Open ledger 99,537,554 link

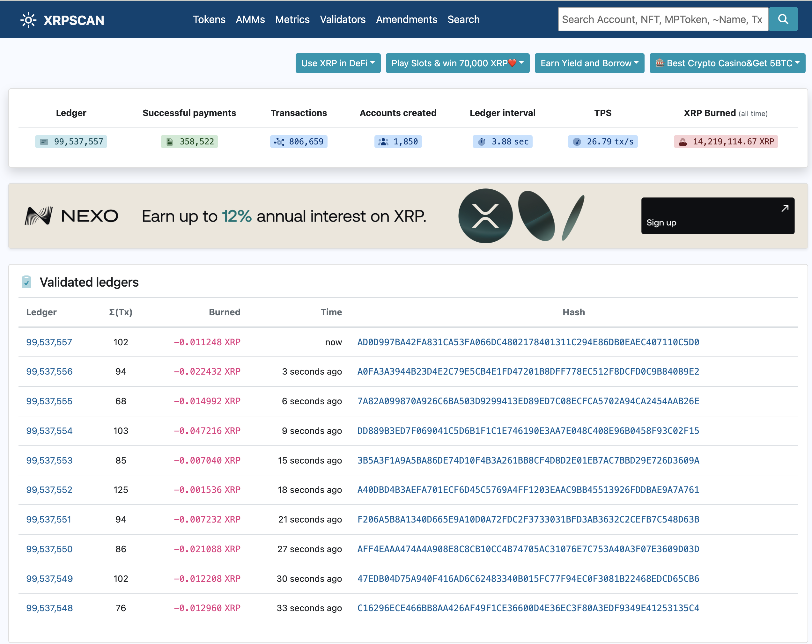tap(49, 431)
